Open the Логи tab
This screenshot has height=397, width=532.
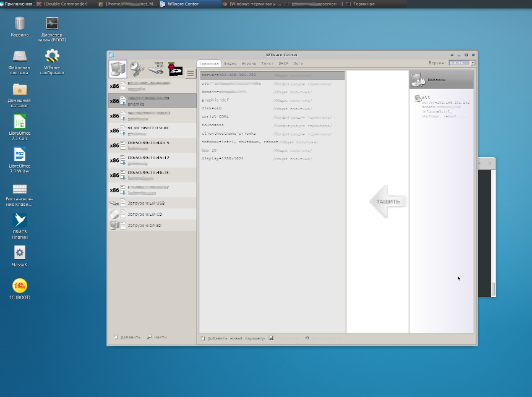(x=298, y=64)
